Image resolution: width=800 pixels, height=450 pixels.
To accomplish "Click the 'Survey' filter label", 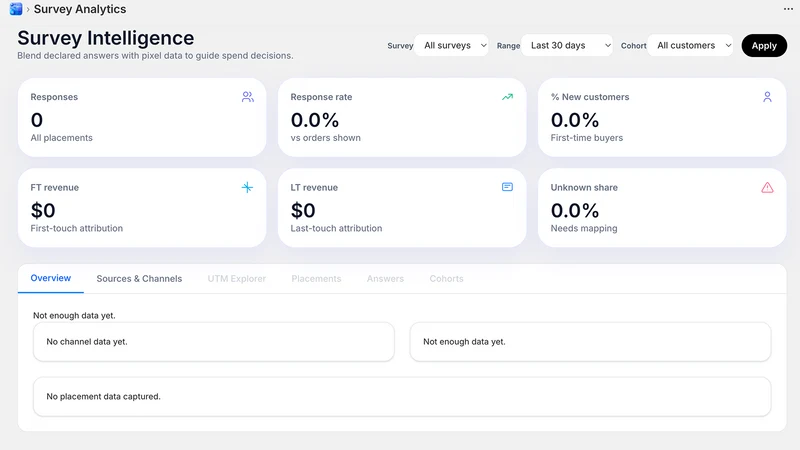I will coord(400,45).
